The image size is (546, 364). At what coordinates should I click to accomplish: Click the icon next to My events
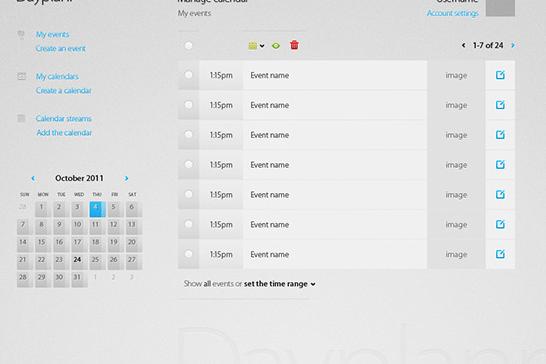21,34
